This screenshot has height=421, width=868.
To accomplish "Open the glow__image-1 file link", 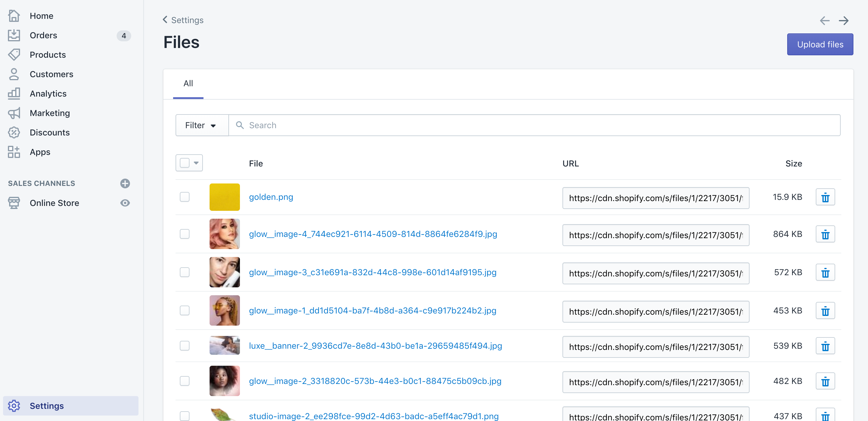I will [x=372, y=310].
